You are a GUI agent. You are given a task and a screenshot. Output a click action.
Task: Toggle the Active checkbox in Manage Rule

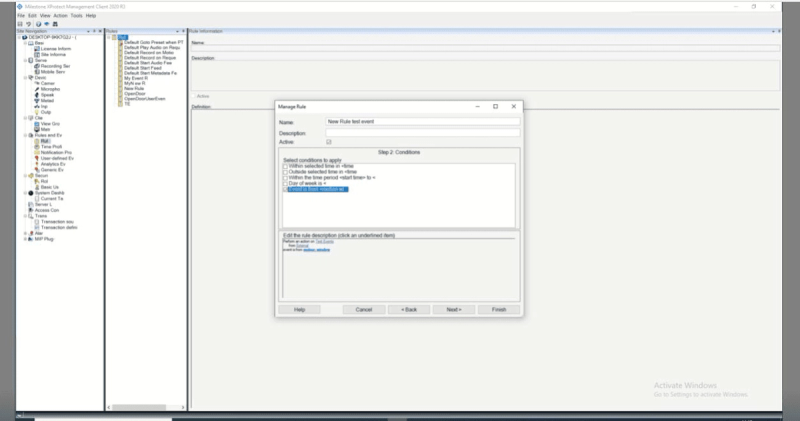(x=329, y=142)
